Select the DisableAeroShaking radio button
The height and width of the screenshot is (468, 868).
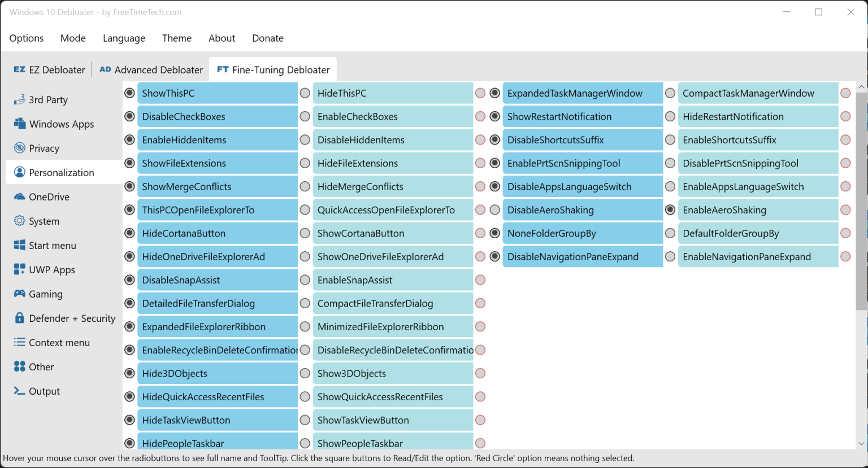[x=494, y=209]
